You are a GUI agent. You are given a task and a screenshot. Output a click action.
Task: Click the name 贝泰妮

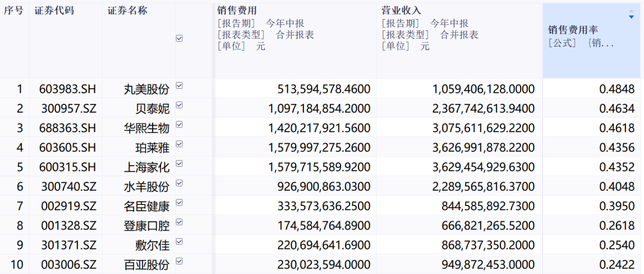pyautogui.click(x=153, y=108)
